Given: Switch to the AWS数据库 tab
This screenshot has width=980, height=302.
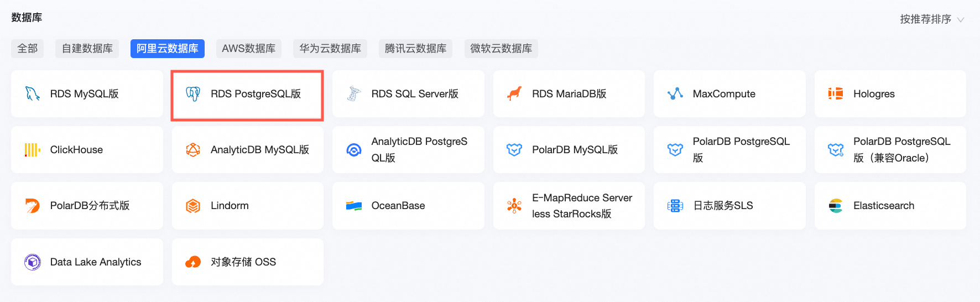Looking at the screenshot, I should coord(249,49).
